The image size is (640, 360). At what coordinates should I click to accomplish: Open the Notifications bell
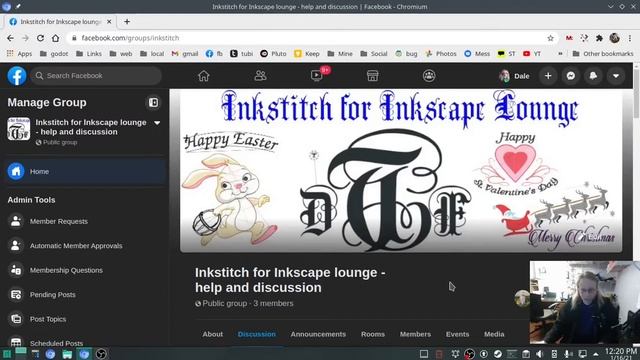pyautogui.click(x=593, y=76)
